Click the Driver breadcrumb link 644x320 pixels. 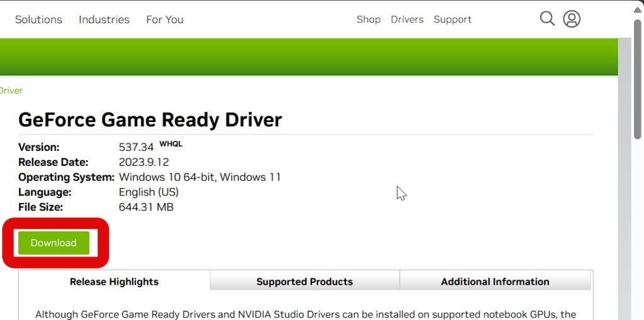tap(11, 91)
